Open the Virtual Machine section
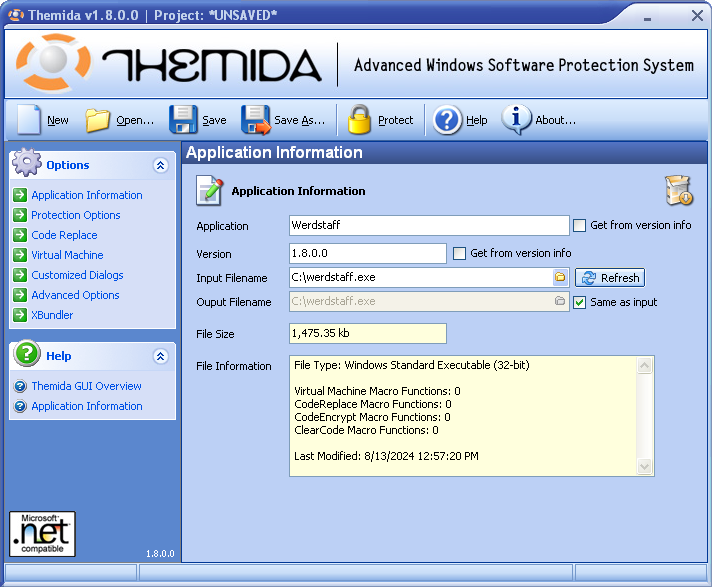This screenshot has height=587, width=712. coord(67,255)
